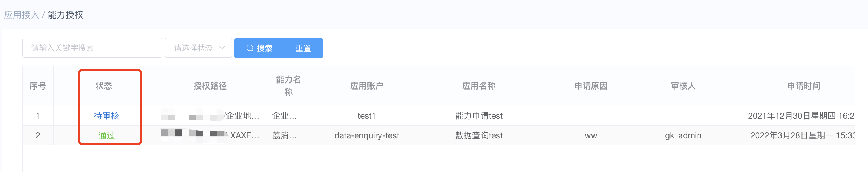Focus the keyword search input field
This screenshot has height=172, width=868.
pos(92,48)
